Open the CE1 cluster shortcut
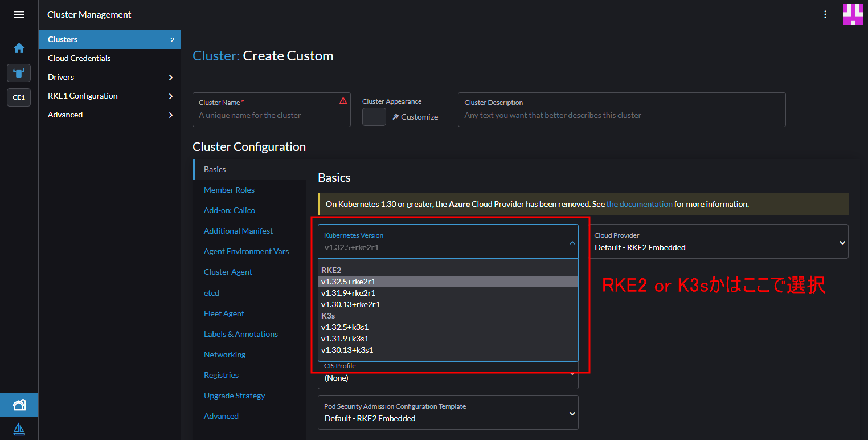Image resolution: width=868 pixels, height=440 pixels. [x=19, y=97]
